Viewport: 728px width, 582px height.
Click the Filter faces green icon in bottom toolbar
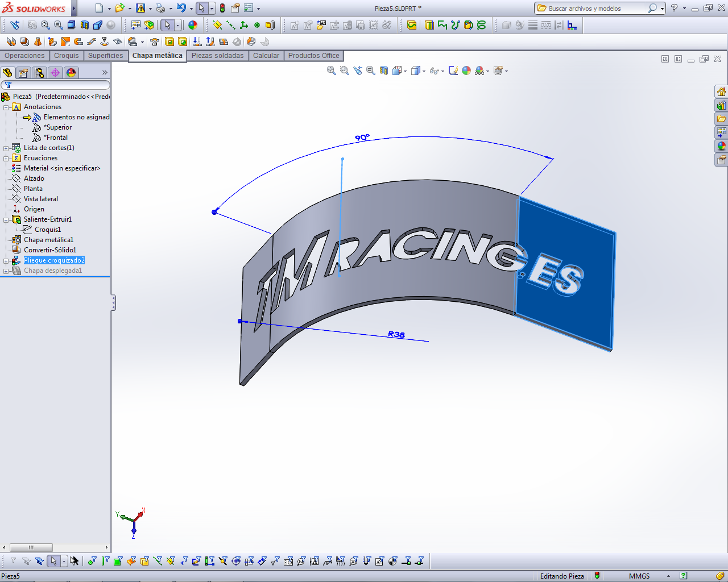pos(118,561)
